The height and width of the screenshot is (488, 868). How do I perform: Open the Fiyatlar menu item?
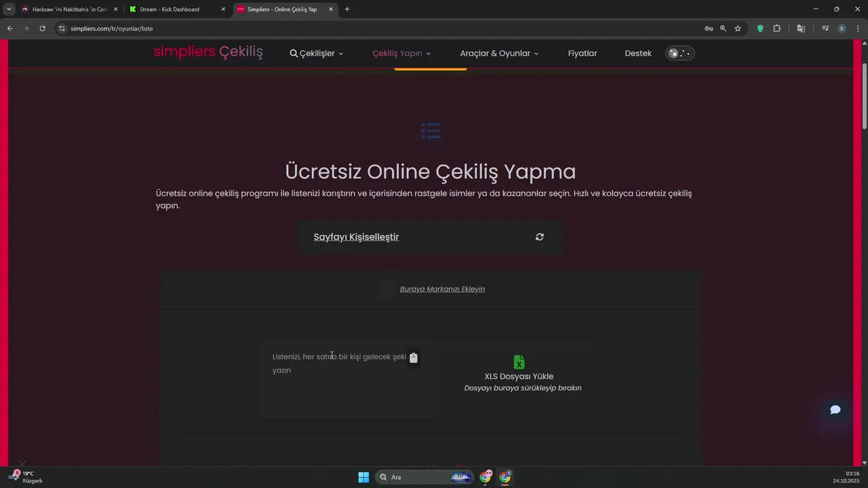pyautogui.click(x=583, y=54)
